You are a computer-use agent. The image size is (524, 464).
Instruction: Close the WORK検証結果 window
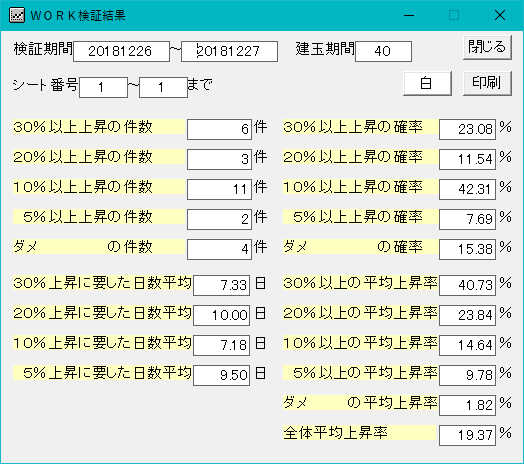[500, 15]
